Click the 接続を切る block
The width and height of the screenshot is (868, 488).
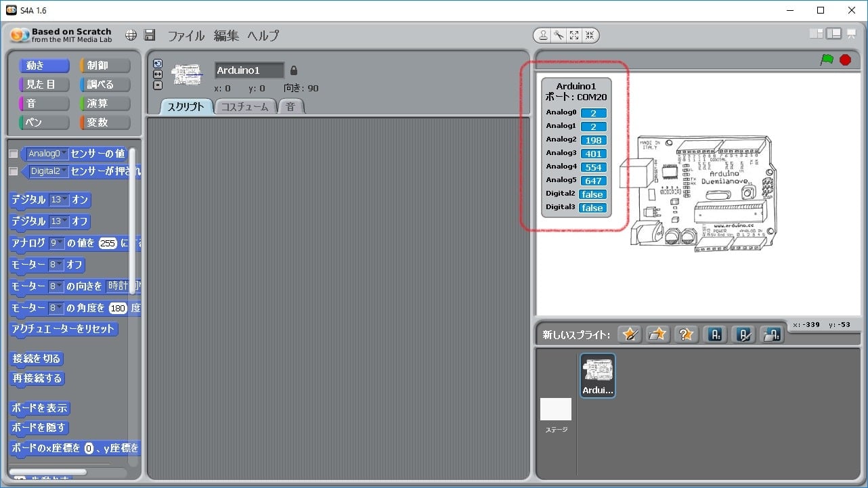pos(37,359)
